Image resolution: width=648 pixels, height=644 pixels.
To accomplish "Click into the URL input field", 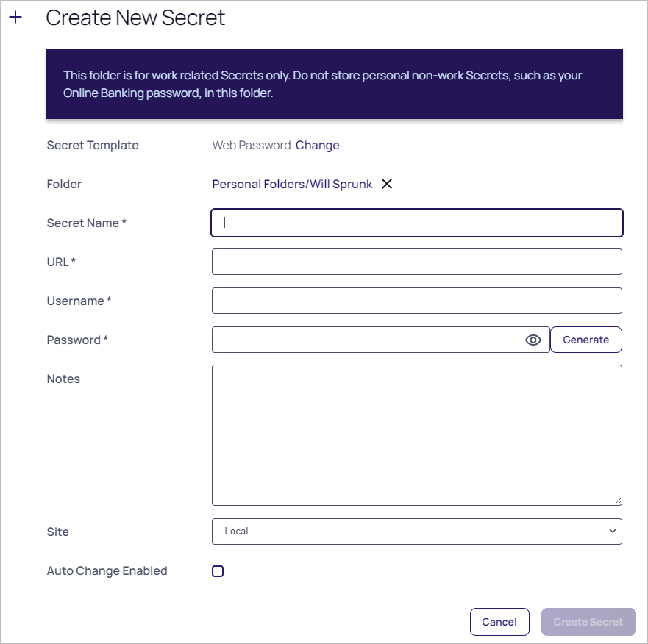I will tap(416, 262).
